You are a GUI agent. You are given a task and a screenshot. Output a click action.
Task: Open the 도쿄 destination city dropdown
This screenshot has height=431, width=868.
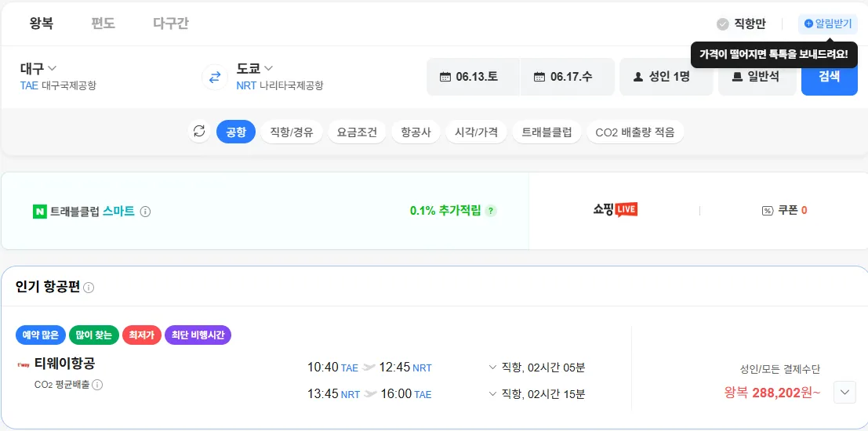pos(255,68)
